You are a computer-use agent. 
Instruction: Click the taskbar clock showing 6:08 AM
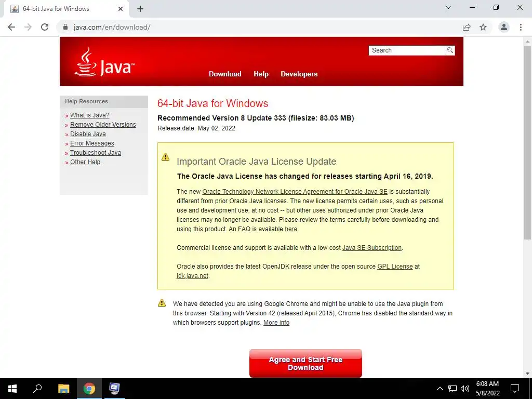coord(487,389)
